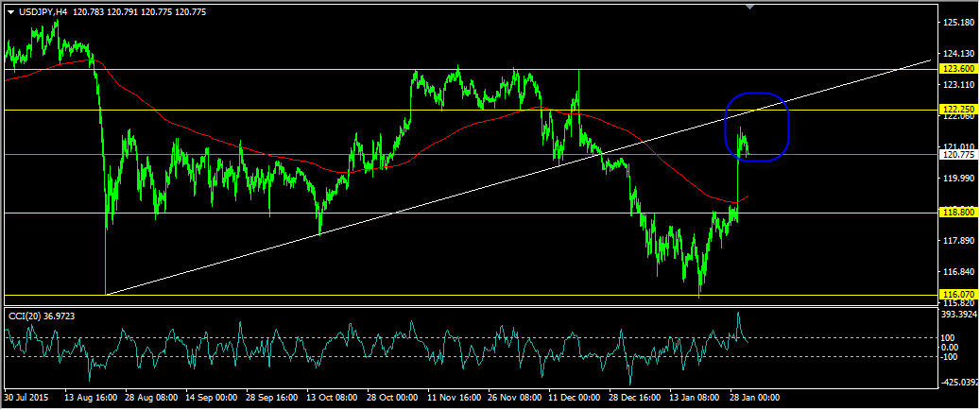The height and width of the screenshot is (410, 980).
Task: Click the yellow 123.600 price level tag
Action: click(x=957, y=69)
